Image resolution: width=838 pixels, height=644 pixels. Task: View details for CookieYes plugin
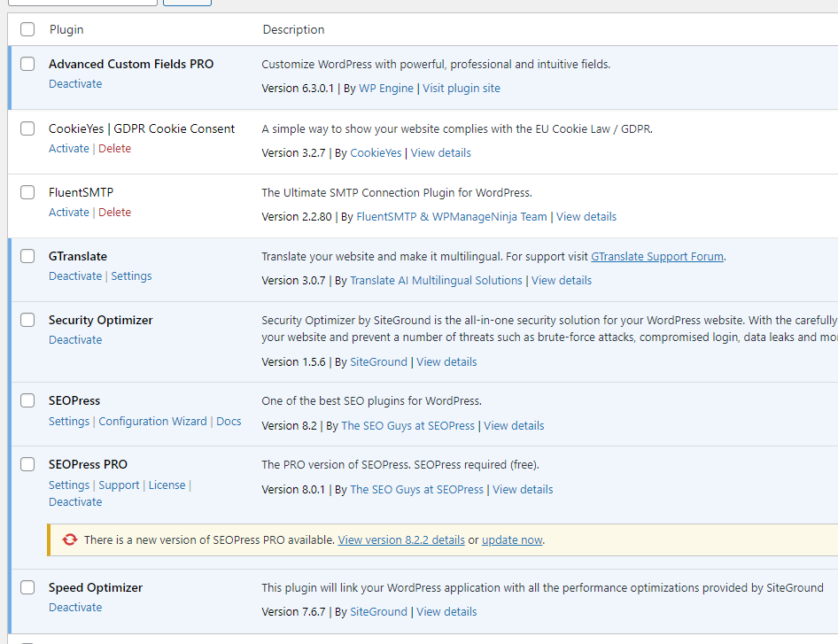pyautogui.click(x=441, y=153)
